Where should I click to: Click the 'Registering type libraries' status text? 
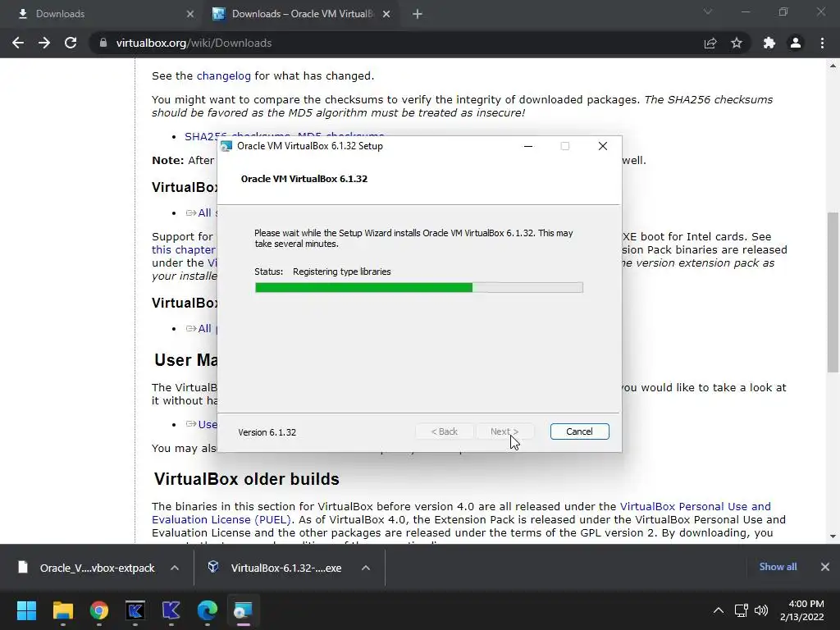[342, 272]
